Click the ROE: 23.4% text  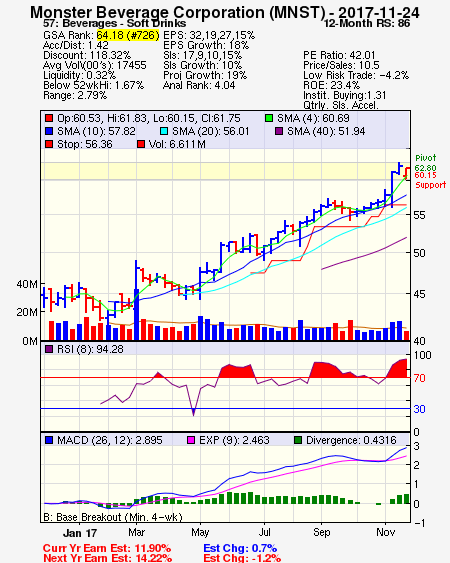(331, 85)
